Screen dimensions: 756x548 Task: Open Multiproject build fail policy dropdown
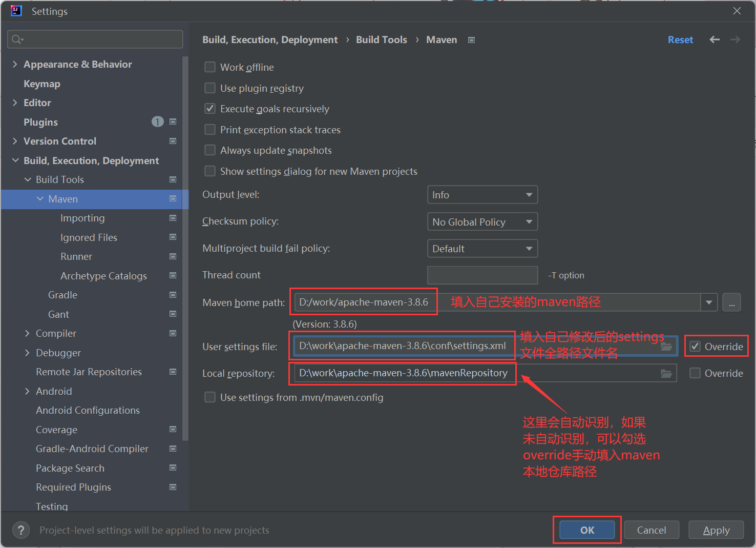click(482, 249)
